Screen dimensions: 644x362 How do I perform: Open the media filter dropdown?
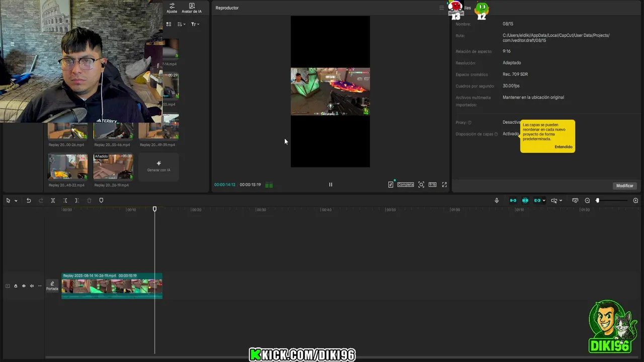click(x=195, y=24)
